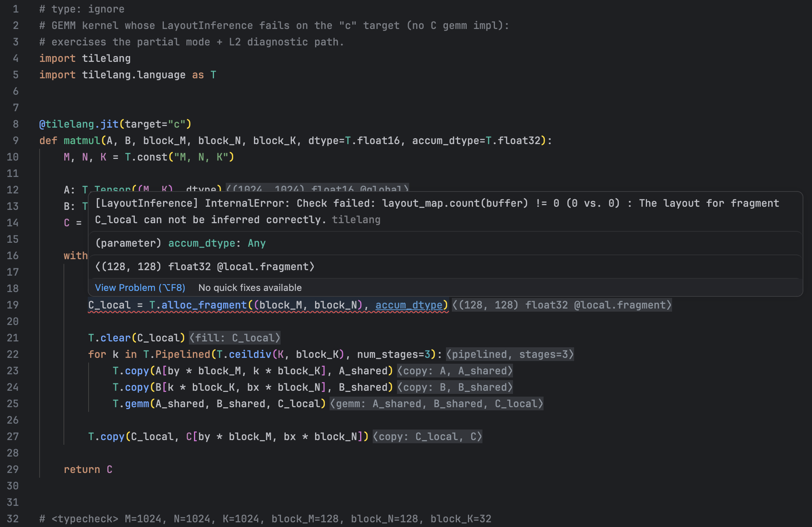Screen dimensions: 812x527
Task: Click T.Pipelined on line 22
Action: (x=177, y=354)
